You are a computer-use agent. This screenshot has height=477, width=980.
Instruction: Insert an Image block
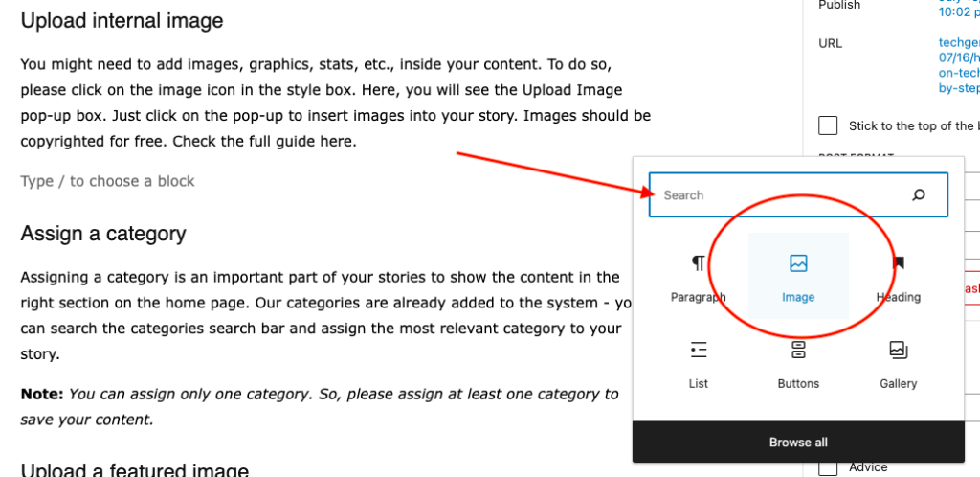click(x=798, y=276)
